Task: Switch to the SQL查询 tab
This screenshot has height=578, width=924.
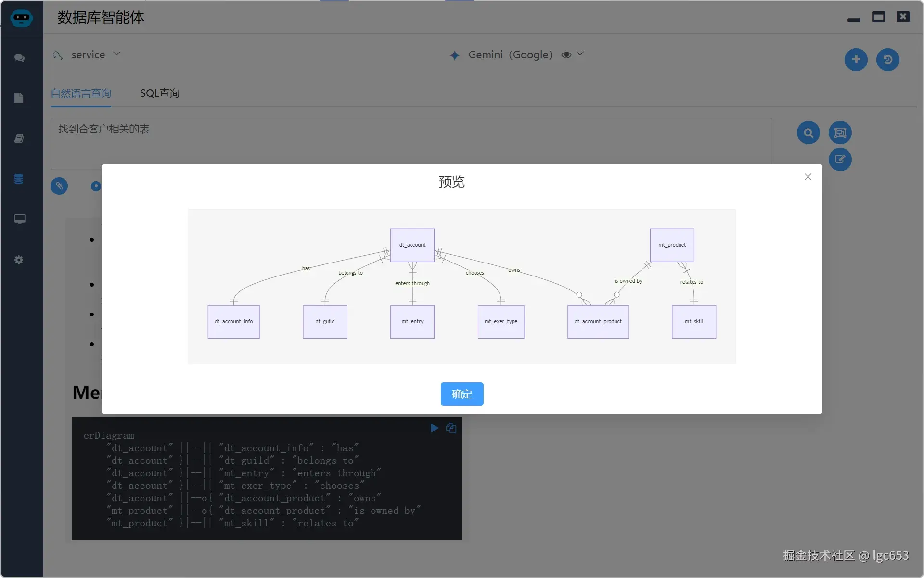Action: (159, 93)
